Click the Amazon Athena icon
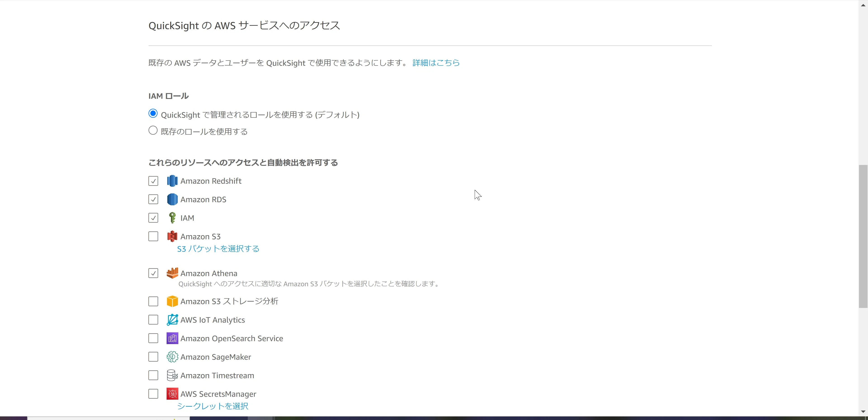 (172, 273)
